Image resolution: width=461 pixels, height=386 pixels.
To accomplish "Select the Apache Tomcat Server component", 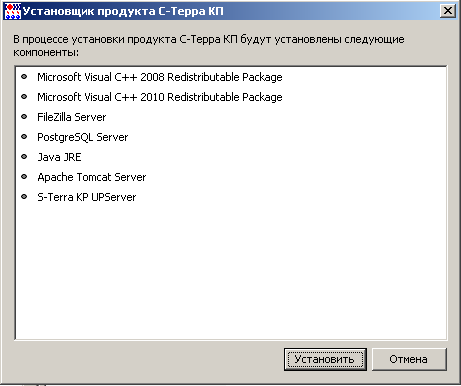I will [92, 177].
